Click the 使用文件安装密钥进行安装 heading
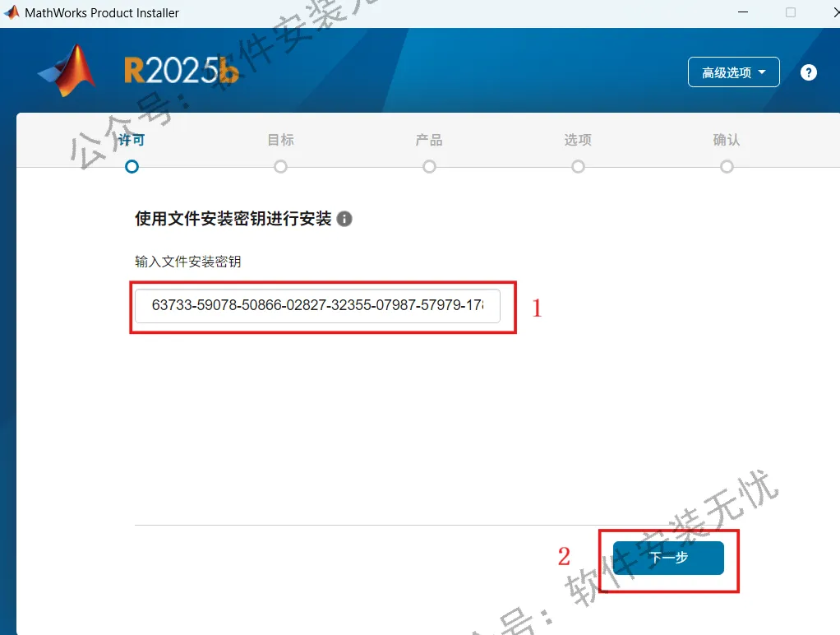840x635 pixels. (x=233, y=219)
